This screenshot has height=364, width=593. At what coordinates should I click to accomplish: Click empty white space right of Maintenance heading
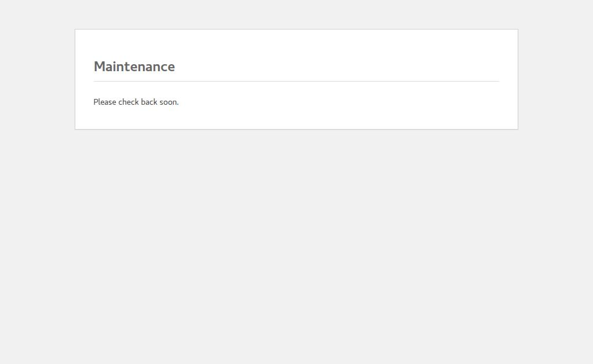click(x=347, y=67)
